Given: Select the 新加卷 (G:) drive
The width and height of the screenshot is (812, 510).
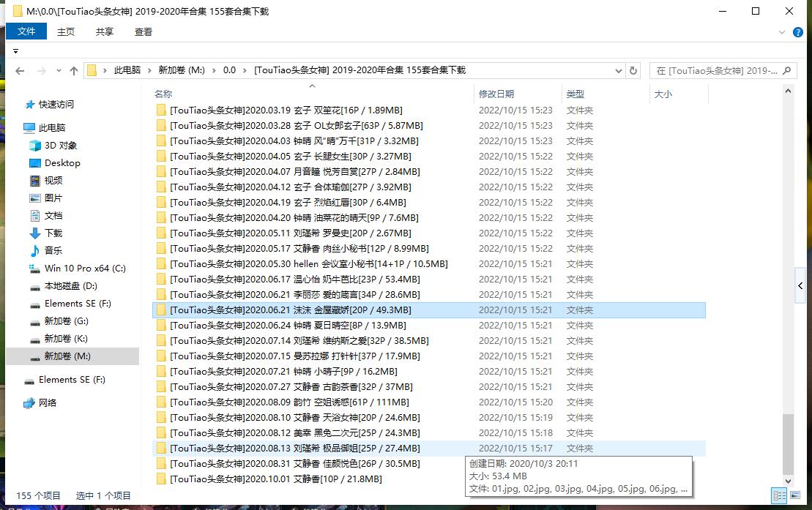Looking at the screenshot, I should pyautogui.click(x=67, y=321).
